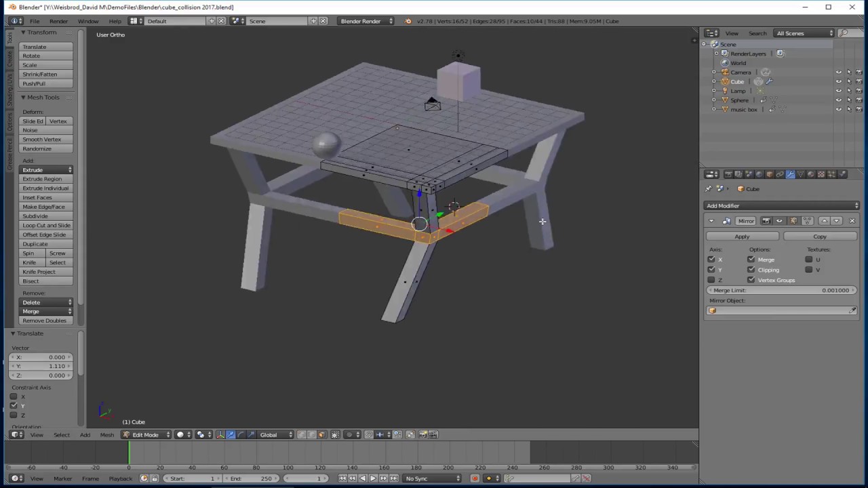Click the modifier Apply button

[x=742, y=237]
